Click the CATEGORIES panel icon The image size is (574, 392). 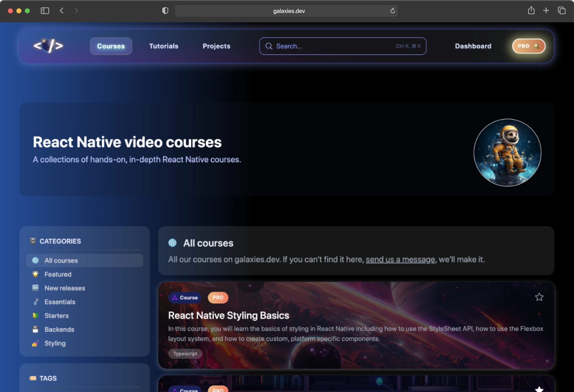(x=33, y=240)
